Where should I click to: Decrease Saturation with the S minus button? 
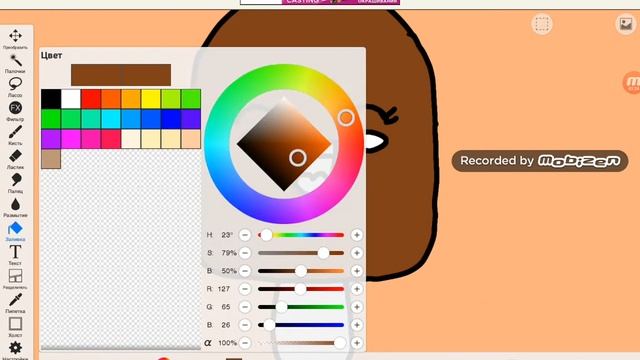click(245, 253)
